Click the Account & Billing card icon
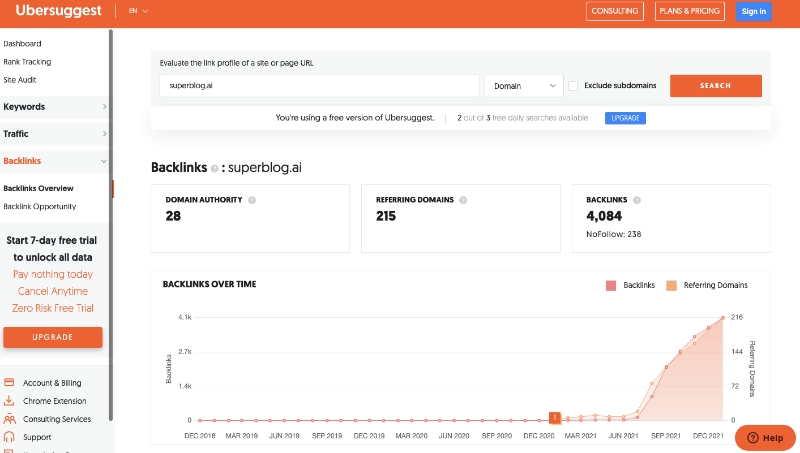The width and height of the screenshot is (800, 453). click(9, 382)
